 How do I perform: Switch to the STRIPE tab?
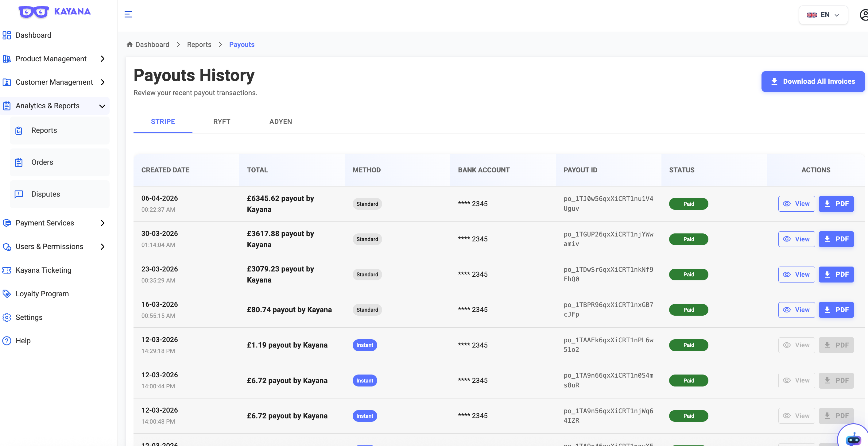point(163,121)
